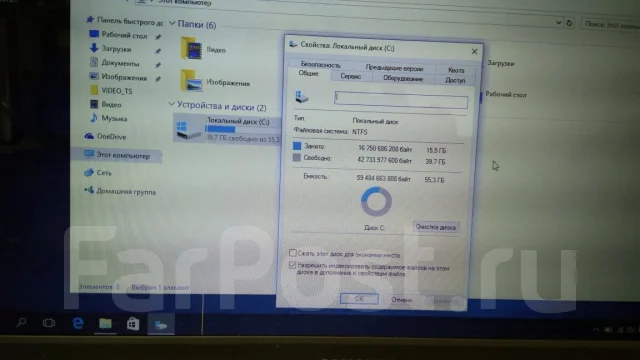The width and height of the screenshot is (640, 360).
Task: Click the drive properties taskbar icon
Action: pyautogui.click(x=160, y=325)
